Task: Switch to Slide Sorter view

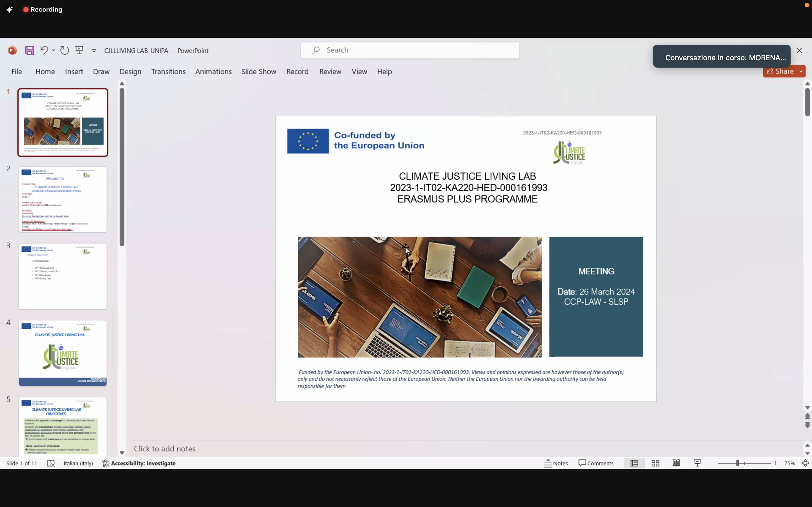Action: coord(655,463)
